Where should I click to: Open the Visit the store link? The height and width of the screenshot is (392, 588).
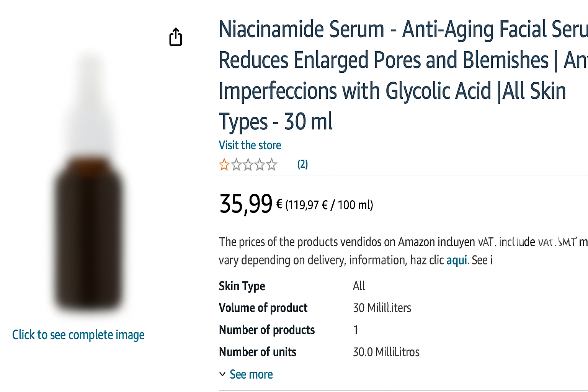coord(250,145)
